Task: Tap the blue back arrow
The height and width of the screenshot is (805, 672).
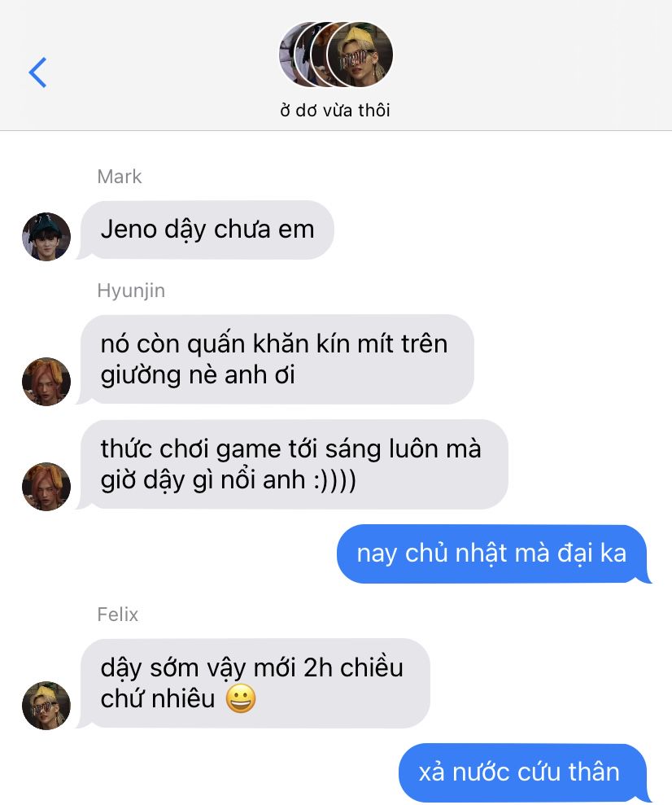Action: pyautogui.click(x=37, y=72)
